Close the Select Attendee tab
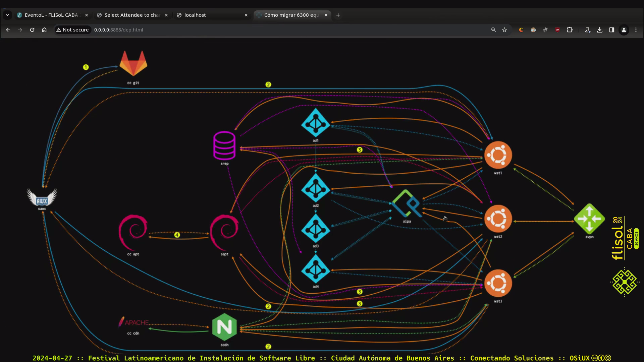The height and width of the screenshot is (362, 644). (x=166, y=15)
